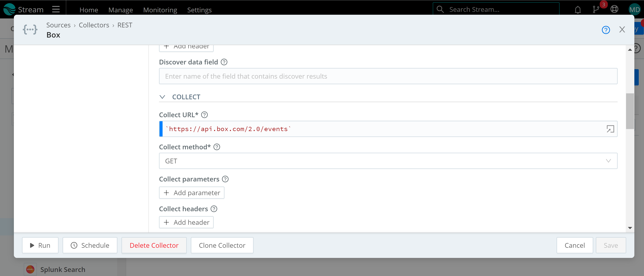This screenshot has height=276, width=644.
Task: Open the support lifebuoy icon
Action: (614, 9)
